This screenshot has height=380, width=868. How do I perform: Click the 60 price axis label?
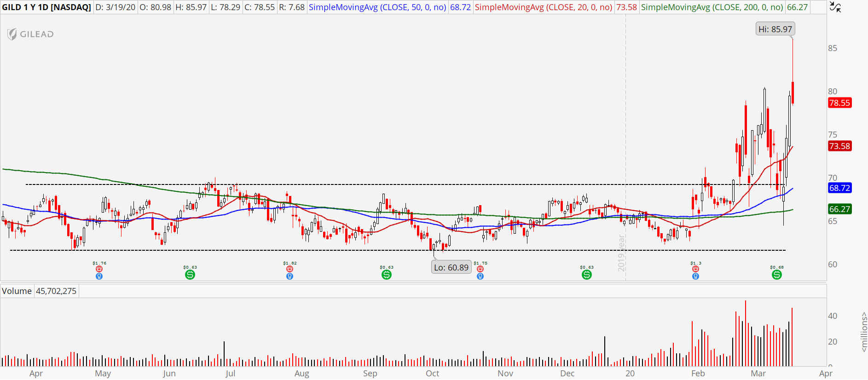click(833, 265)
